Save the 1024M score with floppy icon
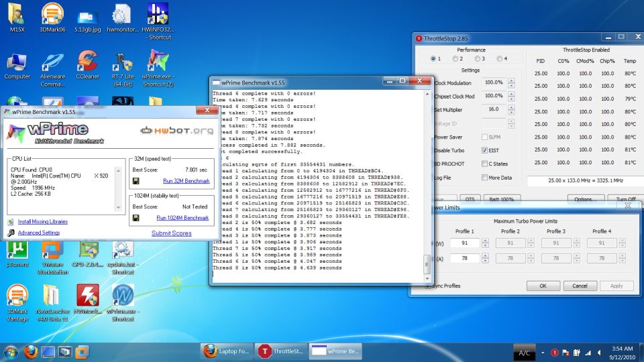The height and width of the screenshot is (362, 644). (x=136, y=217)
